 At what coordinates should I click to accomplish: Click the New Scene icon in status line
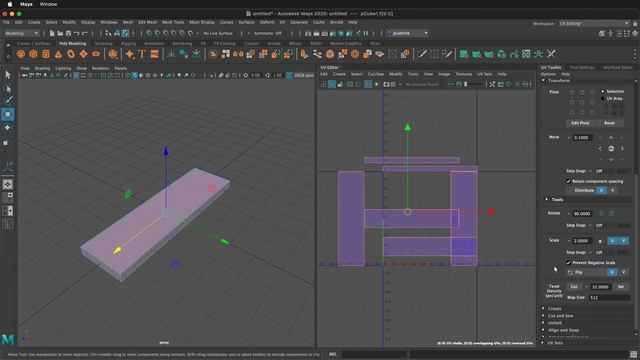pos(52,33)
